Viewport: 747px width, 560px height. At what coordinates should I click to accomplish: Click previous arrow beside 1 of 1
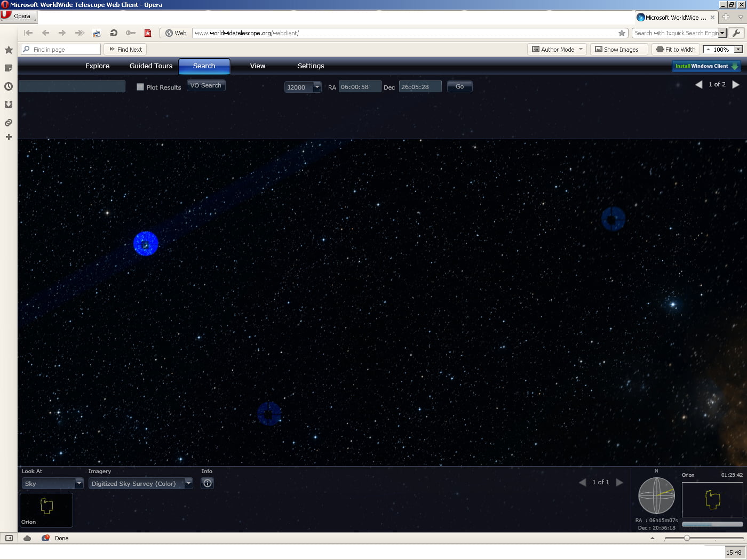coord(583,482)
